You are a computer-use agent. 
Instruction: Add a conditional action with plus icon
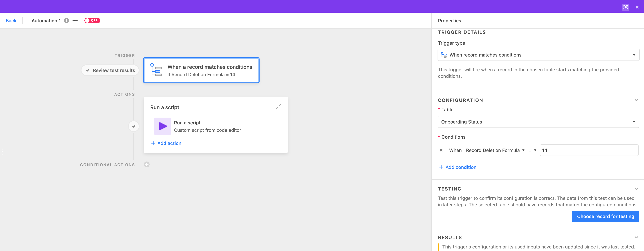(147, 165)
